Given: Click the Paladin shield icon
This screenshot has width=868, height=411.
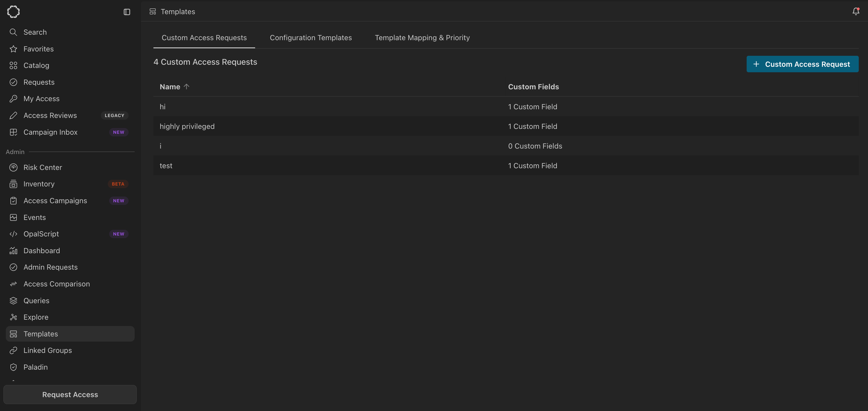Looking at the screenshot, I should (14, 367).
